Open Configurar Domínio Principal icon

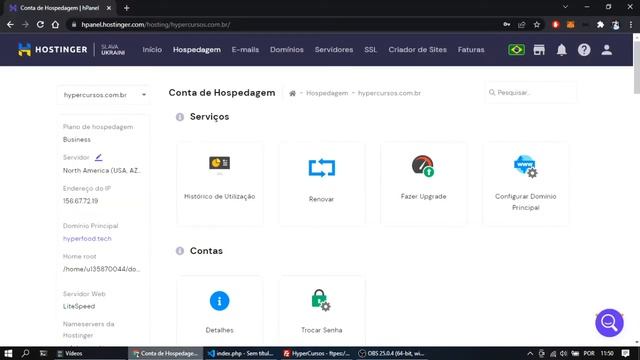[526, 166]
